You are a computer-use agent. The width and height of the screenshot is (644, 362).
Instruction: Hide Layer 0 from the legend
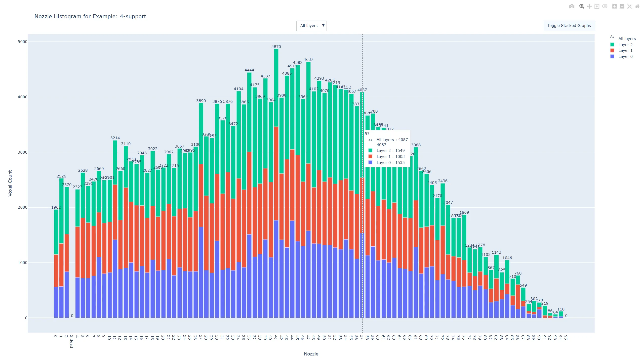(x=626, y=56)
